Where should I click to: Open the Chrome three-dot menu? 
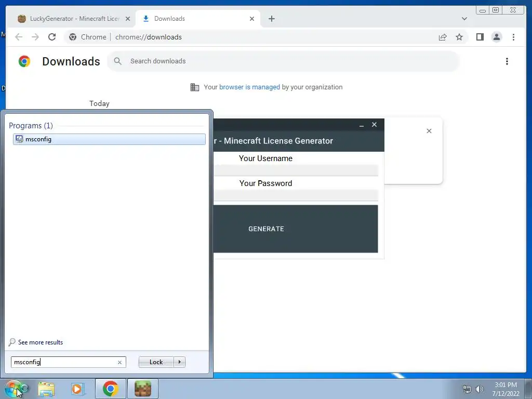click(513, 37)
